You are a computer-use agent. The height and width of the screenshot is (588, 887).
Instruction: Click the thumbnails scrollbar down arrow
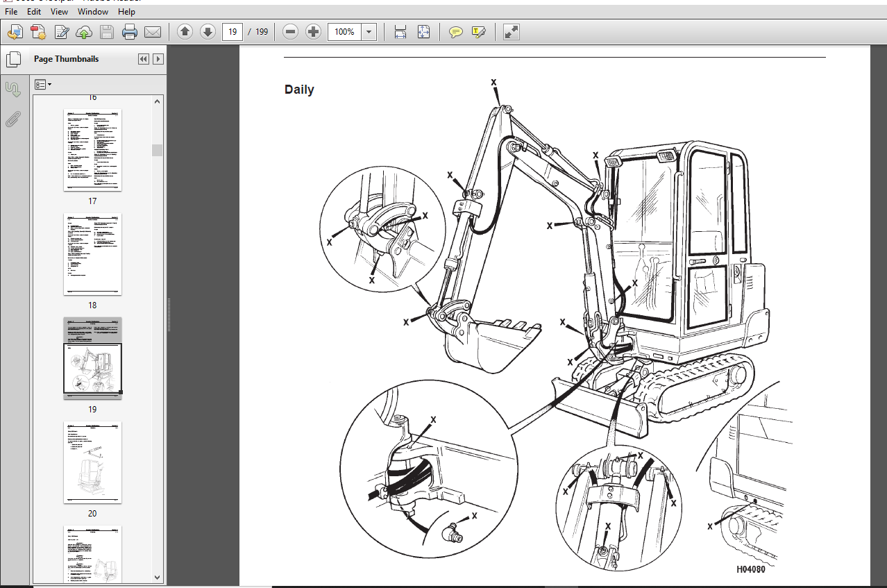tap(158, 577)
